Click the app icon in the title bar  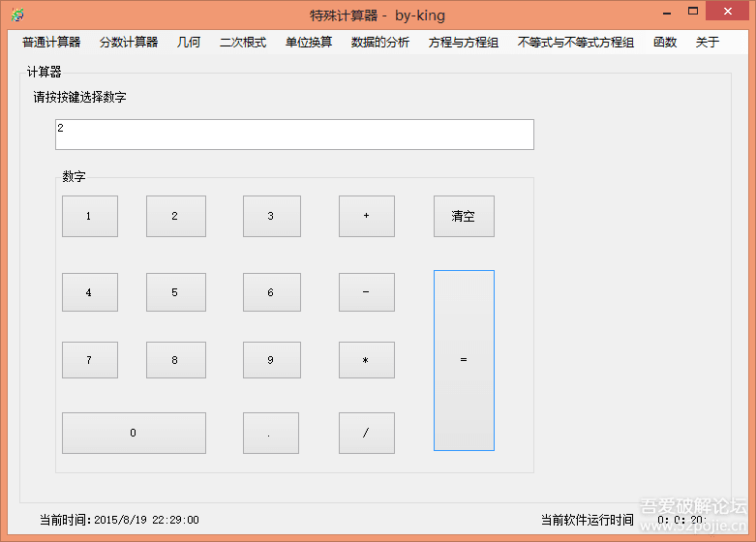pos(17,15)
